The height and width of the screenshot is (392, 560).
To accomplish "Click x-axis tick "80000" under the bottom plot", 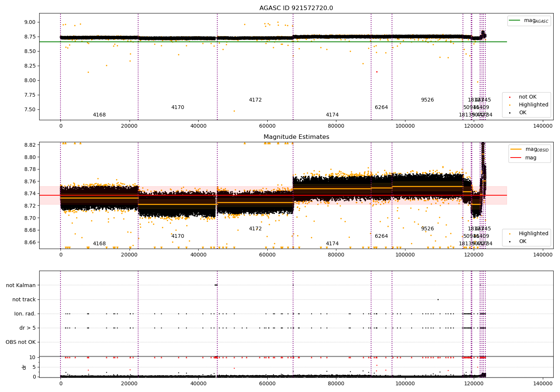I will [x=336, y=384].
